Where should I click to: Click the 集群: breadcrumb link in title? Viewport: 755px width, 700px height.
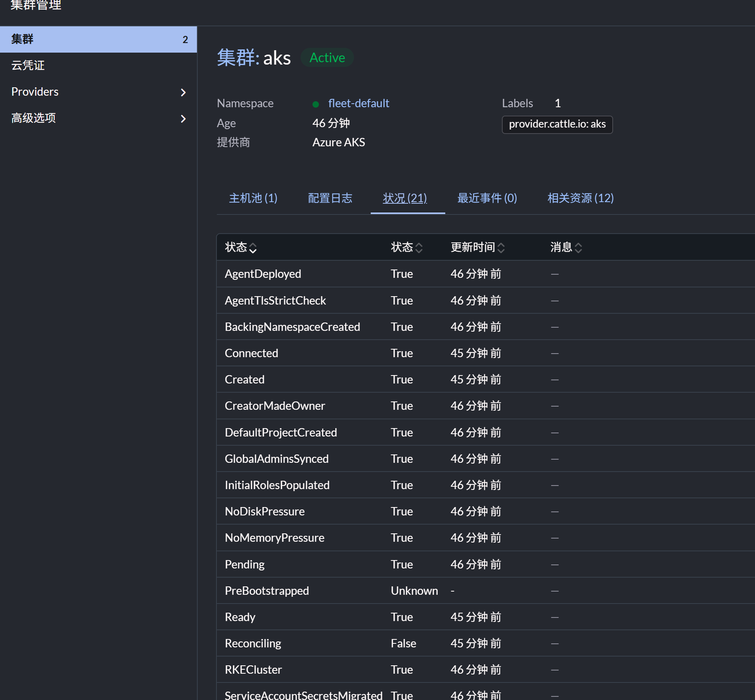[238, 58]
